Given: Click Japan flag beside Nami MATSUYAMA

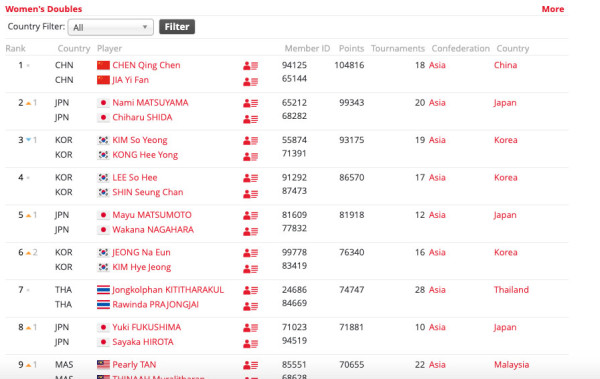Looking at the screenshot, I should click(x=103, y=103).
